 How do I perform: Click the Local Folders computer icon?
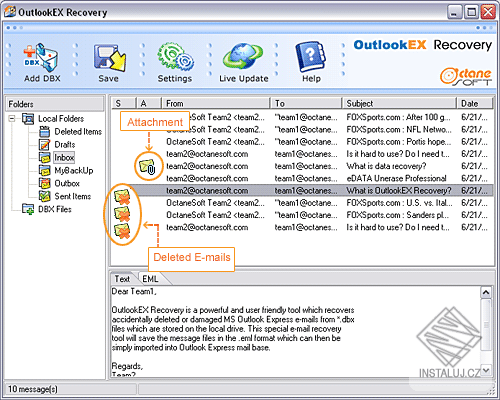(x=28, y=119)
